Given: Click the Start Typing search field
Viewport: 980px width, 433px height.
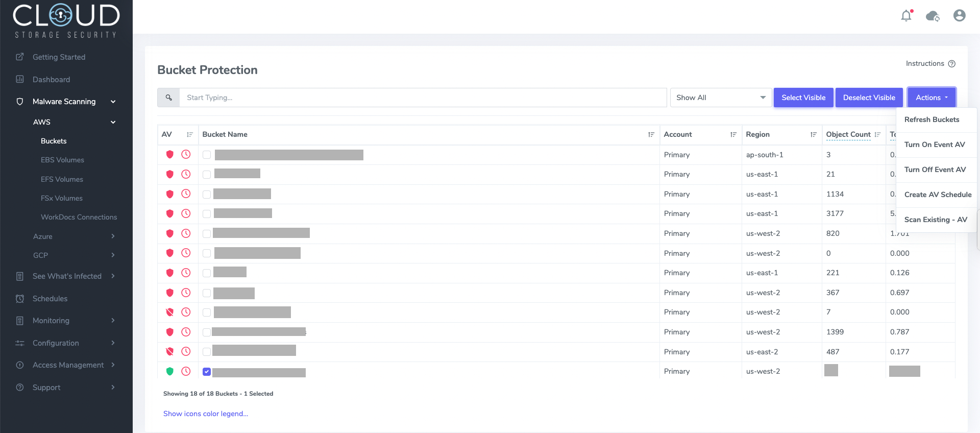Looking at the screenshot, I should click(422, 98).
